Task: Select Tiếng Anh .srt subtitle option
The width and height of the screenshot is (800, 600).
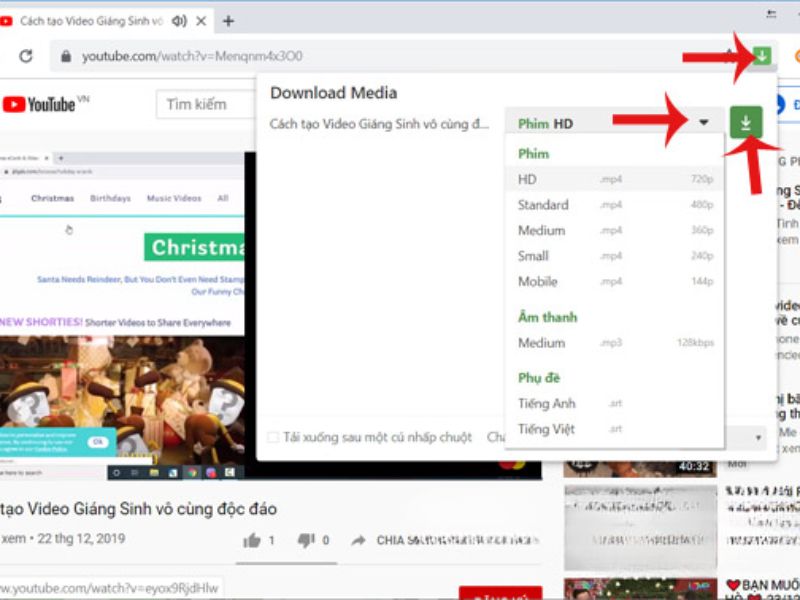Action: 614,404
